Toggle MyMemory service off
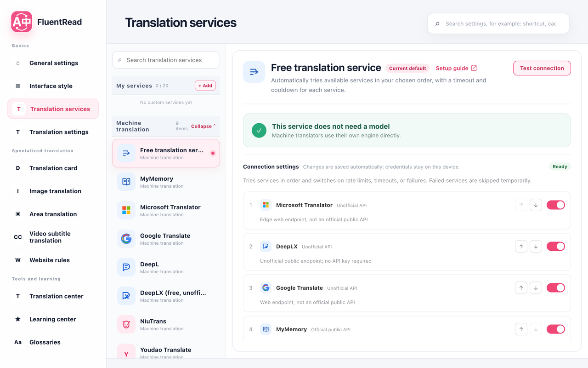This screenshot has width=588, height=368. 556,329
